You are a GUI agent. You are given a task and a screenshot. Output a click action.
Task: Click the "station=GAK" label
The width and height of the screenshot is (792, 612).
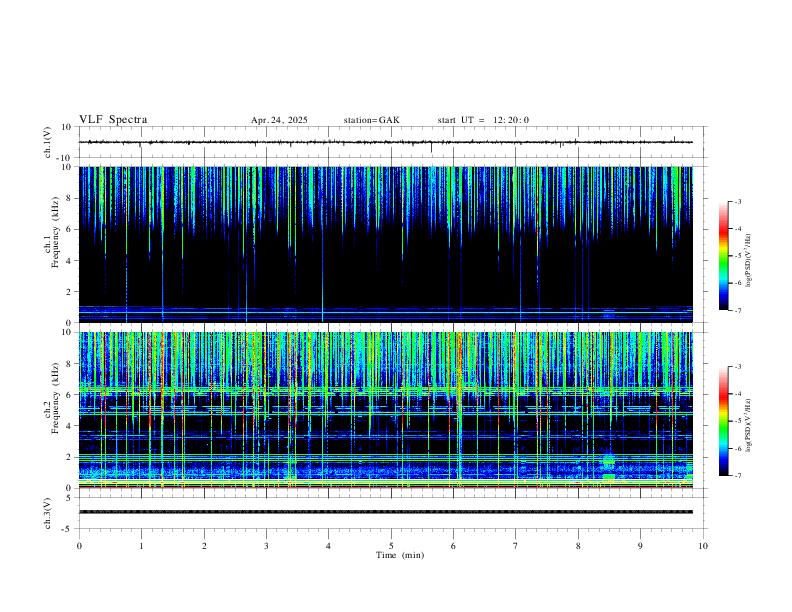(372, 120)
